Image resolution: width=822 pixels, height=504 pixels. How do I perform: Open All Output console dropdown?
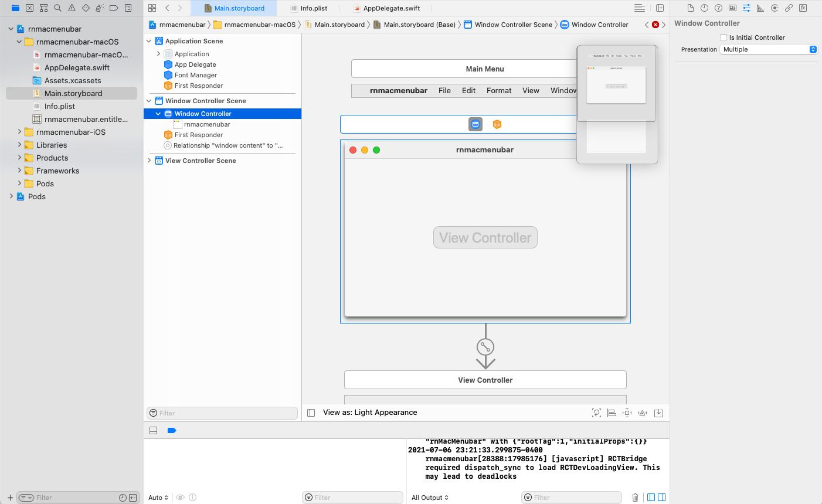(430, 498)
